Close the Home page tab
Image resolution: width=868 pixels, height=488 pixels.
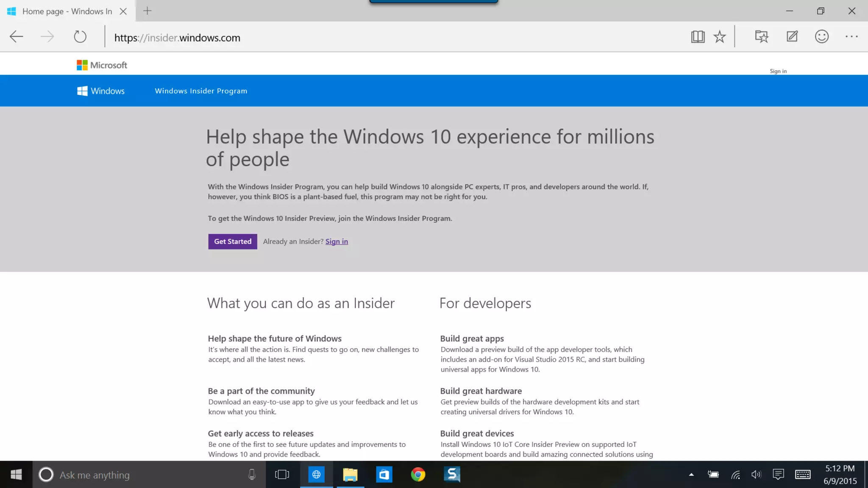[123, 11]
